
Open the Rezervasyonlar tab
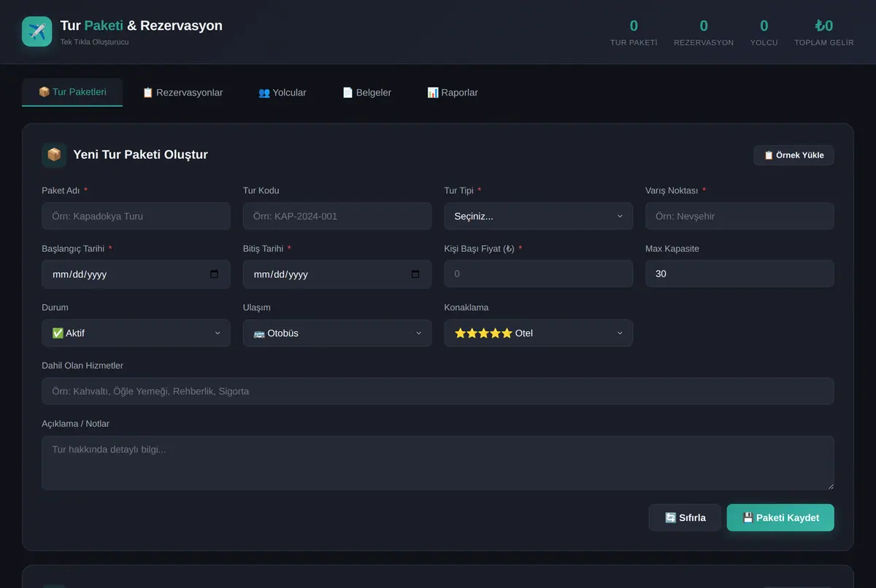pyautogui.click(x=182, y=93)
